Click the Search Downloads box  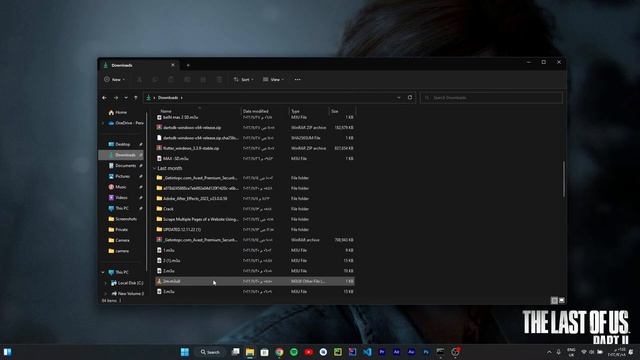coord(491,98)
